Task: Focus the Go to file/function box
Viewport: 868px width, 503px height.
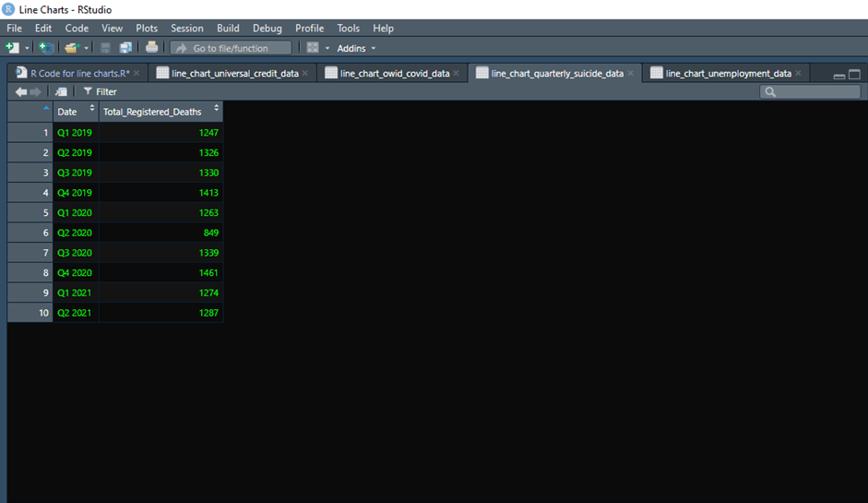Action: pos(231,48)
